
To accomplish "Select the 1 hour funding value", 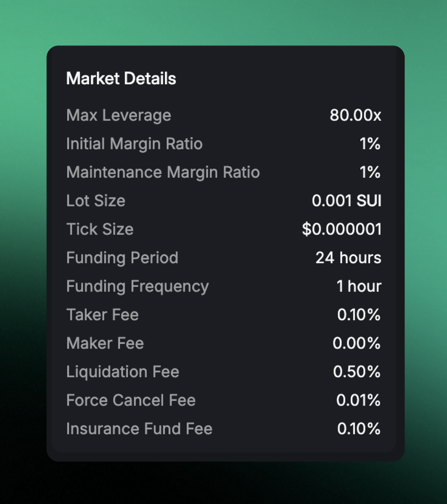I will pos(358,286).
